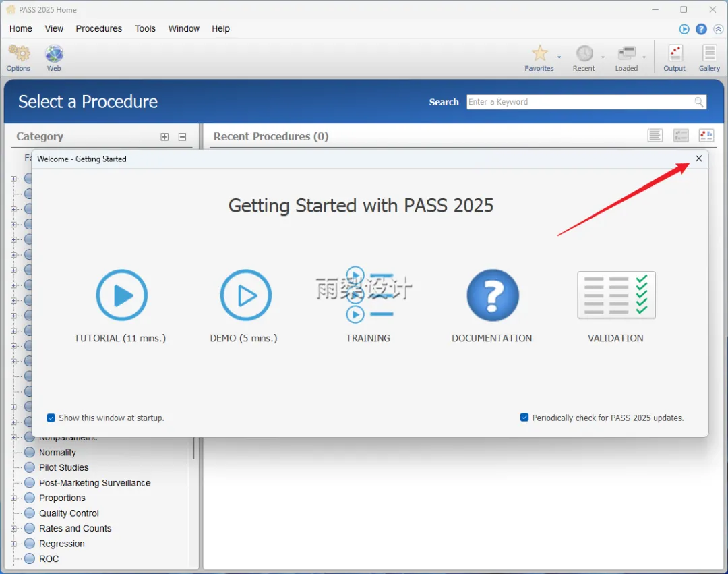Close the Welcome - Getting Started dialog
The image size is (728, 574).
[699, 159]
